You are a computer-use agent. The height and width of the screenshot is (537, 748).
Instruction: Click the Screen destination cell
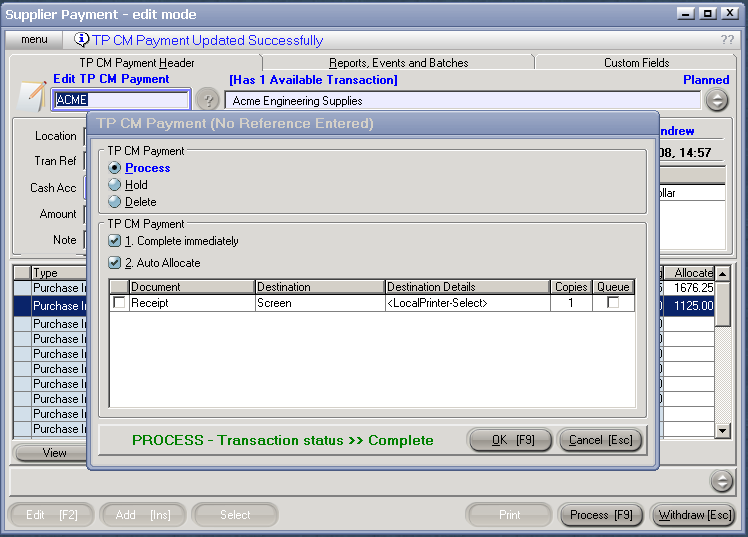[320, 303]
